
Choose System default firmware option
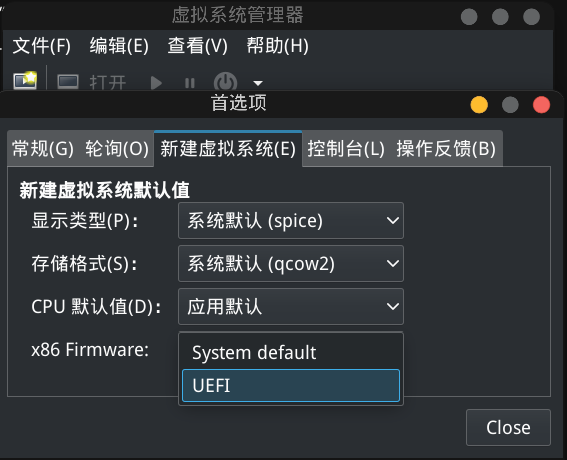(291, 353)
